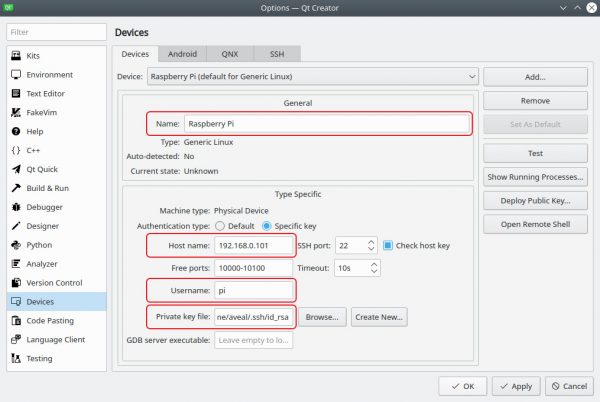Open the Text Editor icon

(x=16, y=93)
